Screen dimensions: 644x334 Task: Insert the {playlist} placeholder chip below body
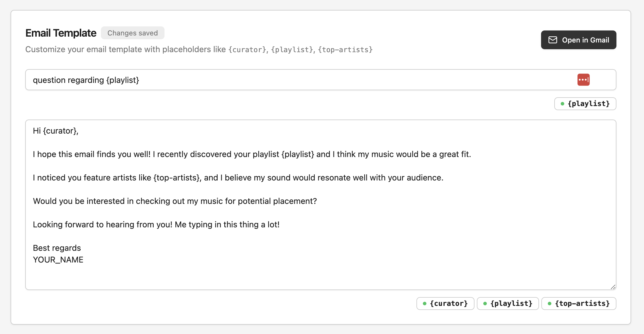(x=508, y=304)
